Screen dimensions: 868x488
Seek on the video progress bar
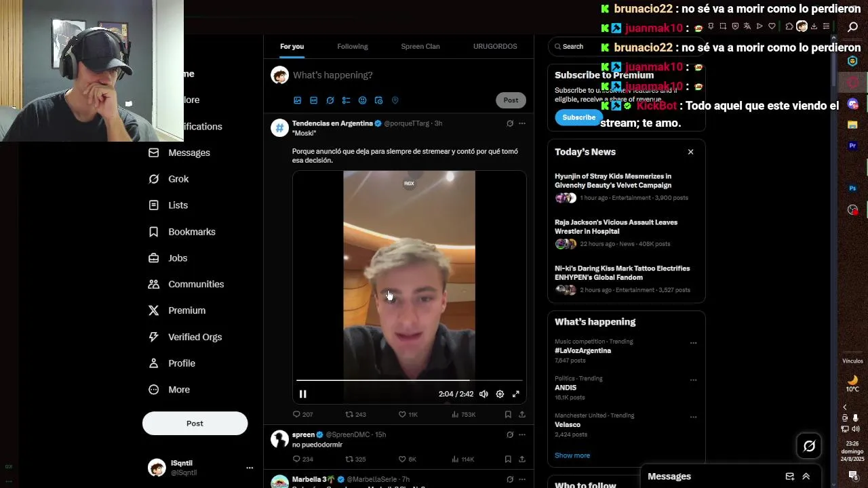click(x=410, y=380)
